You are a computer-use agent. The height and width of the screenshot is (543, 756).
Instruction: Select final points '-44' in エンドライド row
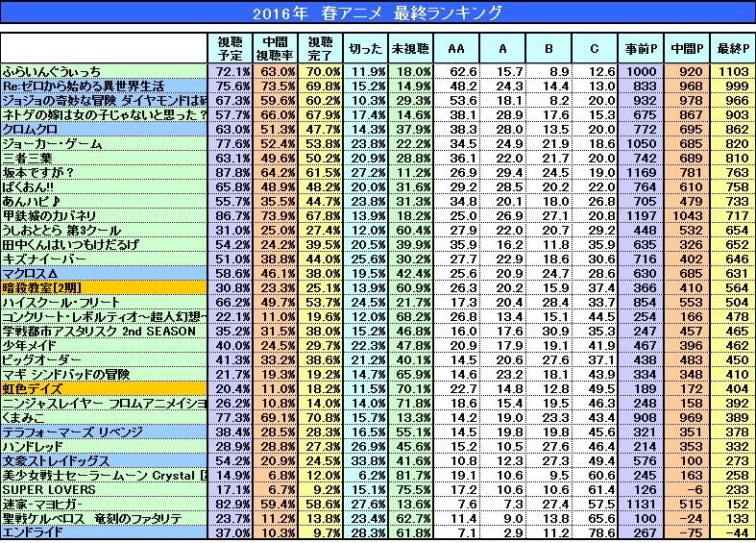click(x=733, y=532)
